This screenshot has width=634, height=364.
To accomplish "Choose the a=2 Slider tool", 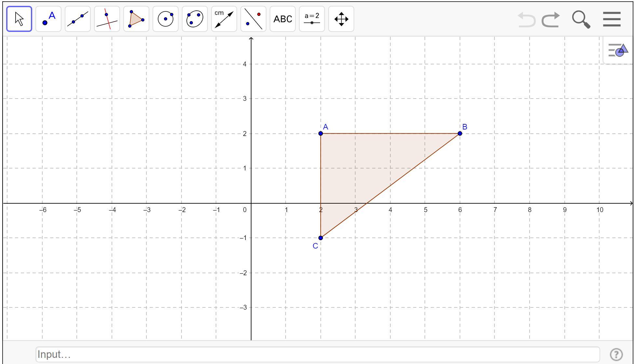I will 312,19.
